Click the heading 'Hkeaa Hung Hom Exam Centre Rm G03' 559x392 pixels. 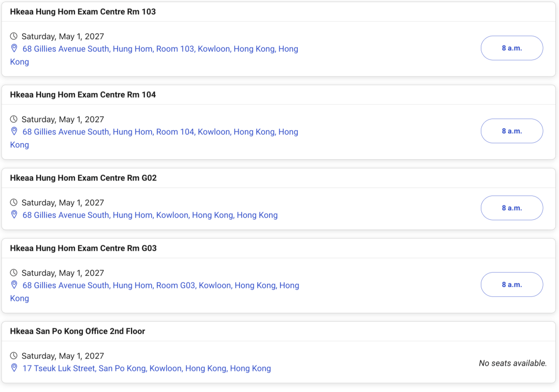[x=83, y=248]
